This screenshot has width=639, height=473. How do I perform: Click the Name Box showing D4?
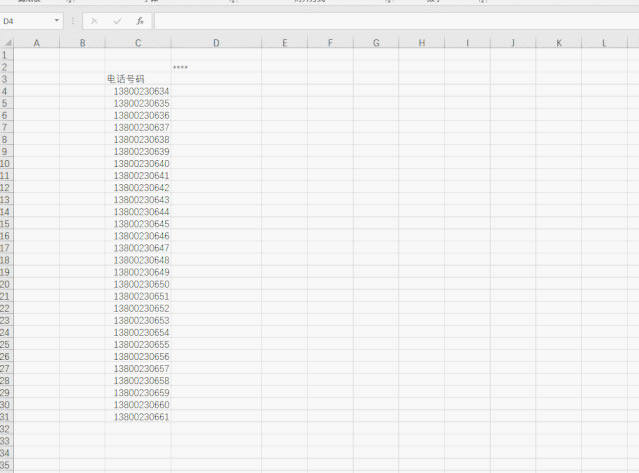click(25, 20)
